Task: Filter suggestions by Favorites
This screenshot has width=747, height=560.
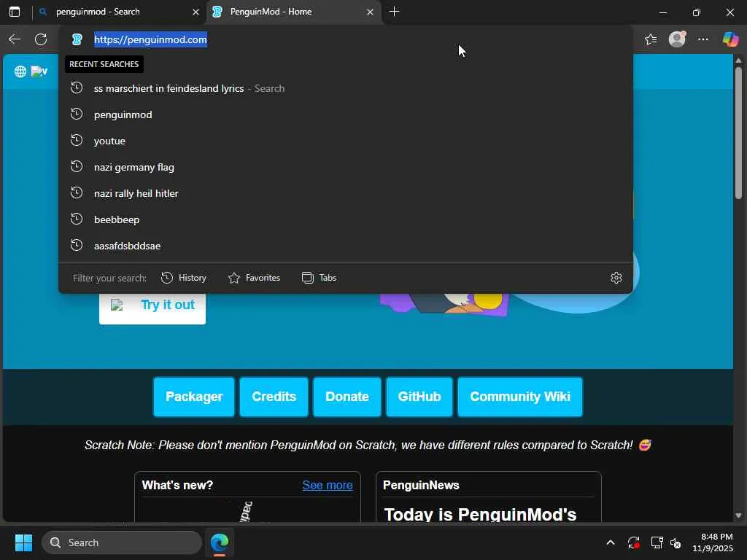Action: click(x=255, y=278)
